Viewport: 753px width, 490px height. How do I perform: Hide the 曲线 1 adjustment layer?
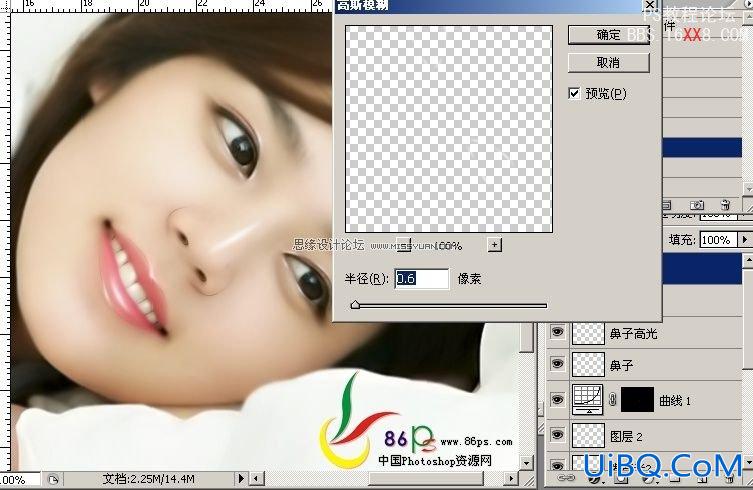[557, 399]
